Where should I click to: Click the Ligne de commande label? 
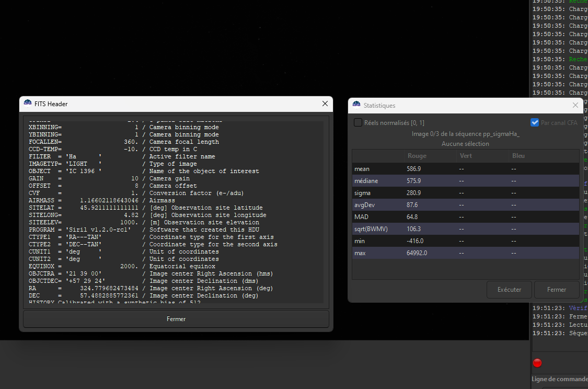coord(559,379)
